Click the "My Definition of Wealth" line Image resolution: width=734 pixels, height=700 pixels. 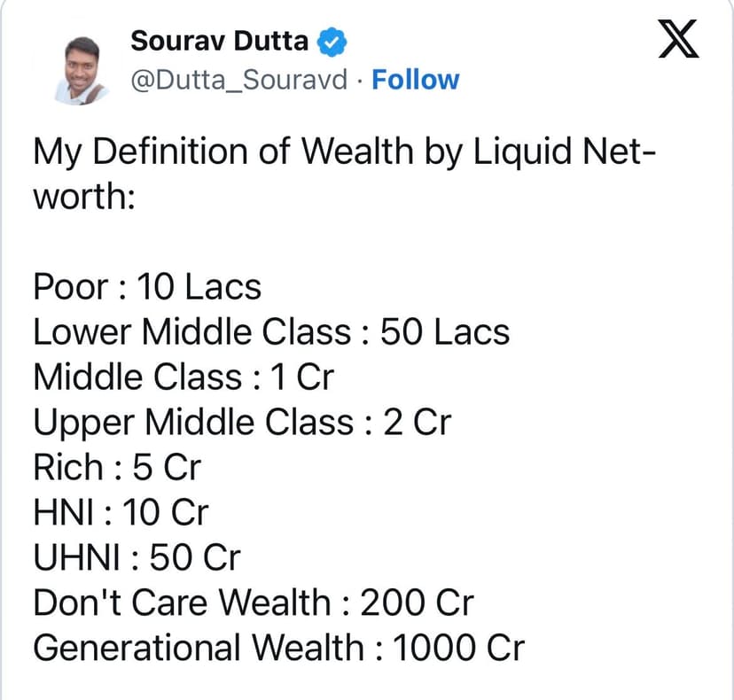point(344,153)
